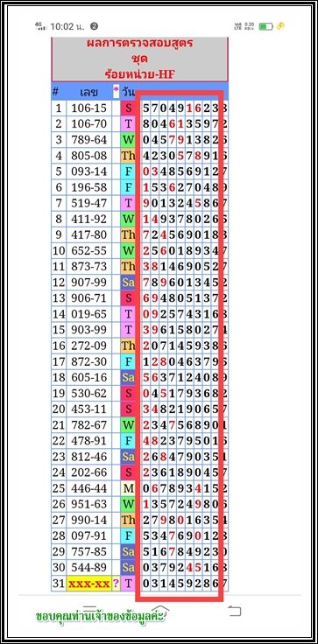318x644 pixels.
Task: Select number cell 873-73
Action: pos(88,267)
